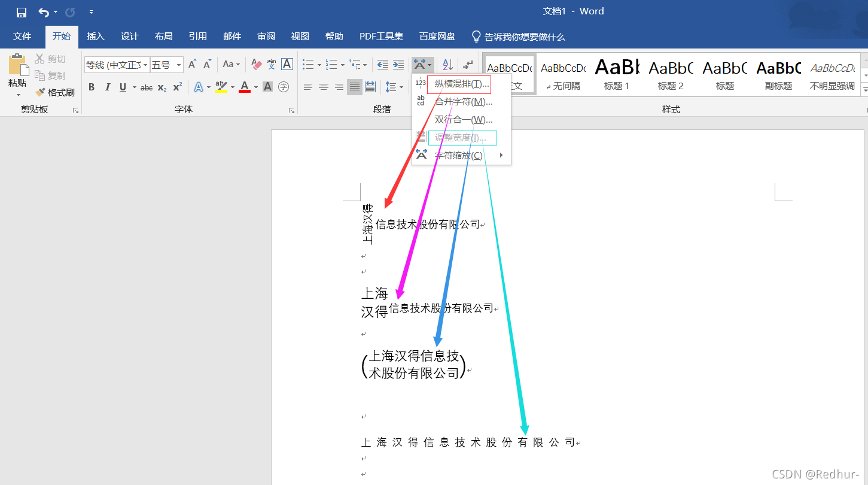Toggle underline formatting
The image size is (868, 485).
[x=123, y=87]
